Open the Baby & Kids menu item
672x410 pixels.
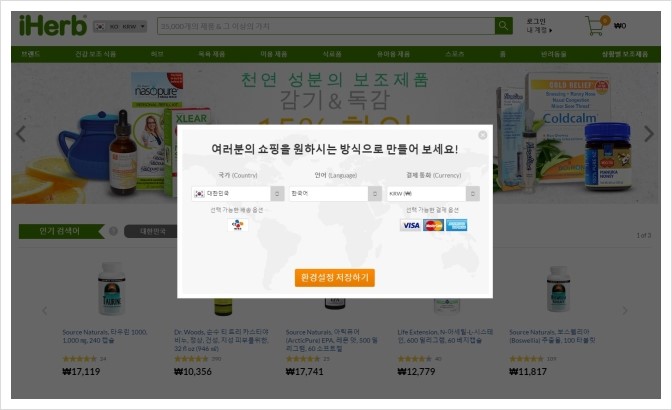393,54
